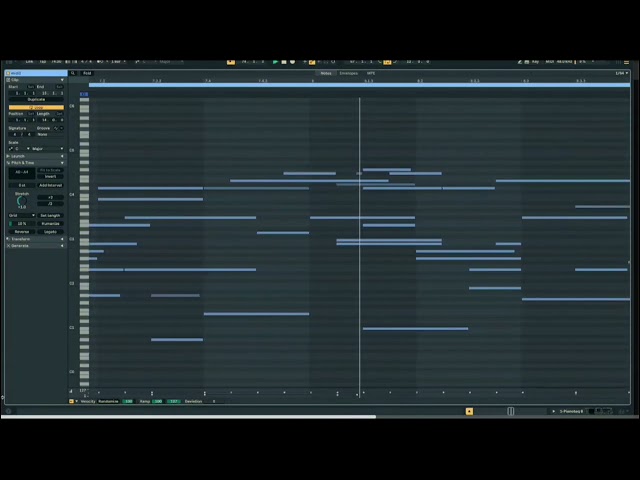Click the pencil draw mode icon
Screen dimensions: 640x480
[520, 62]
